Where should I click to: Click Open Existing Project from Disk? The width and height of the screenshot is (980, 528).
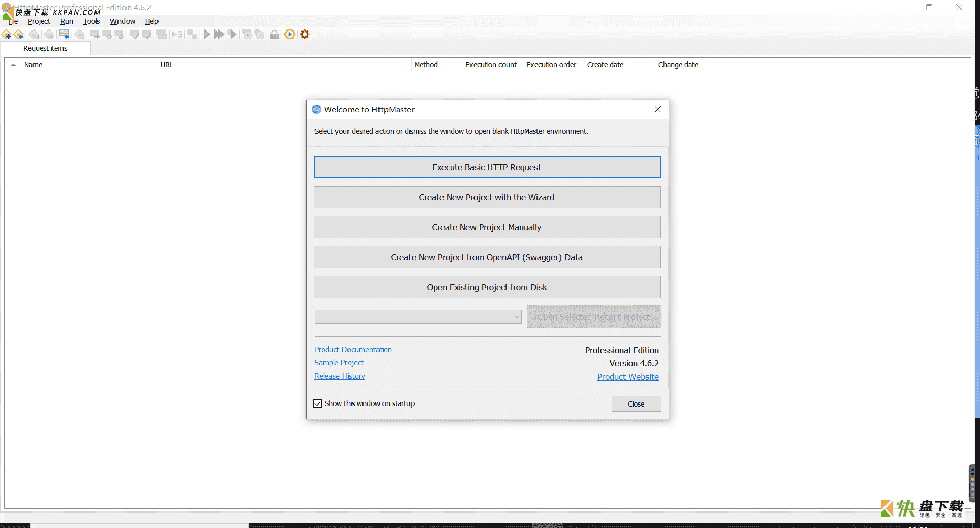[487, 287]
